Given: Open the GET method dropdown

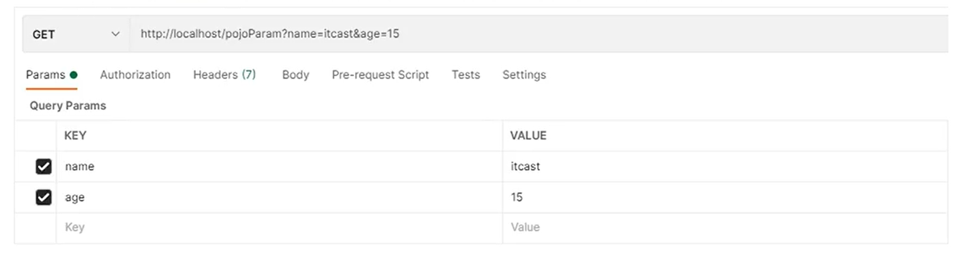Looking at the screenshot, I should point(76,34).
